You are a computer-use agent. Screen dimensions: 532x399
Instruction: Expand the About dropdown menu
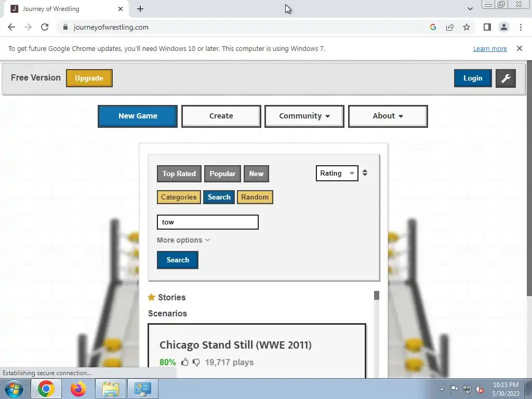coord(388,116)
